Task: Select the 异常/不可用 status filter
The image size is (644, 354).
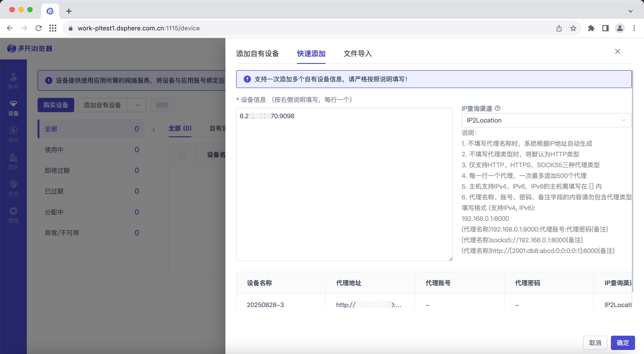Action: pyautogui.click(x=91, y=233)
